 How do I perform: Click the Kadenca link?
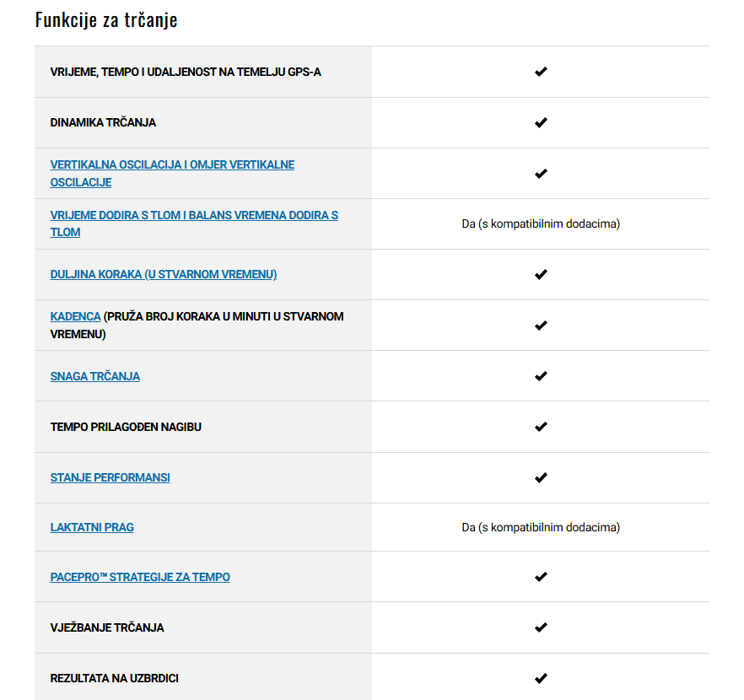point(75,316)
